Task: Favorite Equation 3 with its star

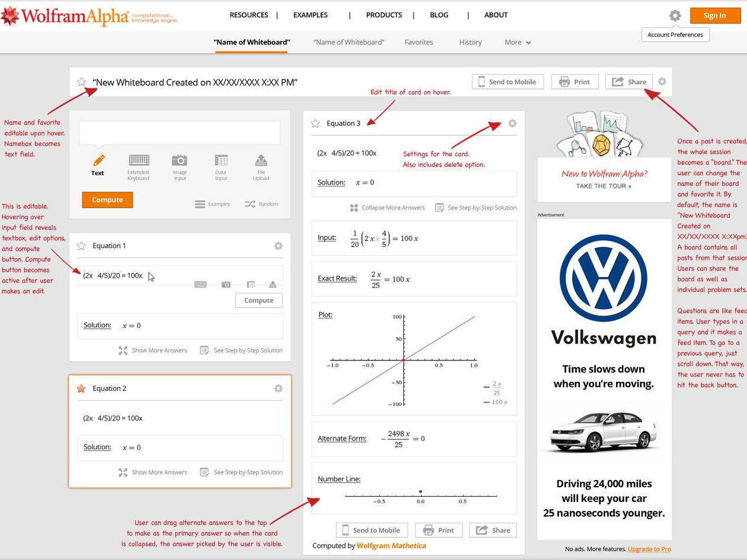Action: [x=316, y=123]
